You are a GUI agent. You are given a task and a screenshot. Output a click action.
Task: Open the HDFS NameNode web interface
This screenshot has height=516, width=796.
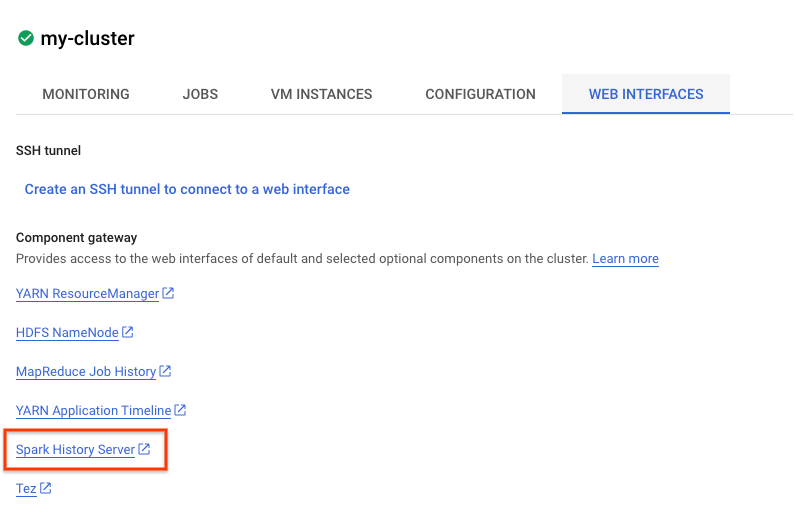[67, 332]
